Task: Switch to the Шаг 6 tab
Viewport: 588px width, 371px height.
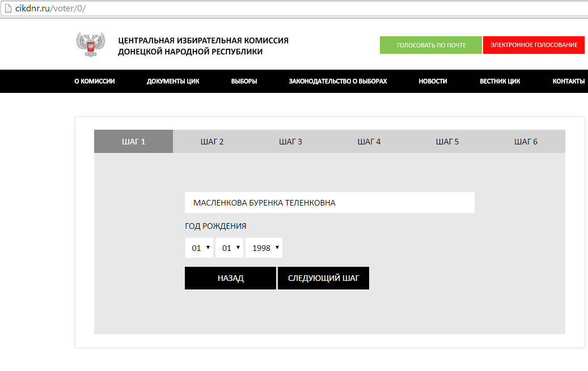Action: coord(526,141)
